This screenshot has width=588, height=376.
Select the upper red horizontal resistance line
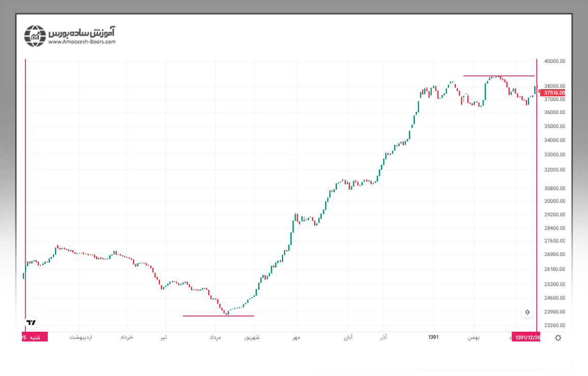[x=498, y=76]
